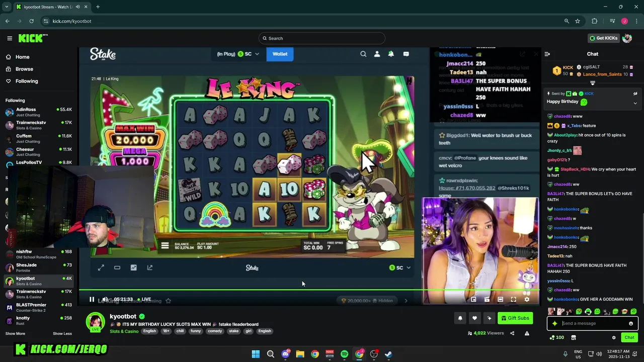Open AdinRoss channel in Following list

[x=39, y=112]
